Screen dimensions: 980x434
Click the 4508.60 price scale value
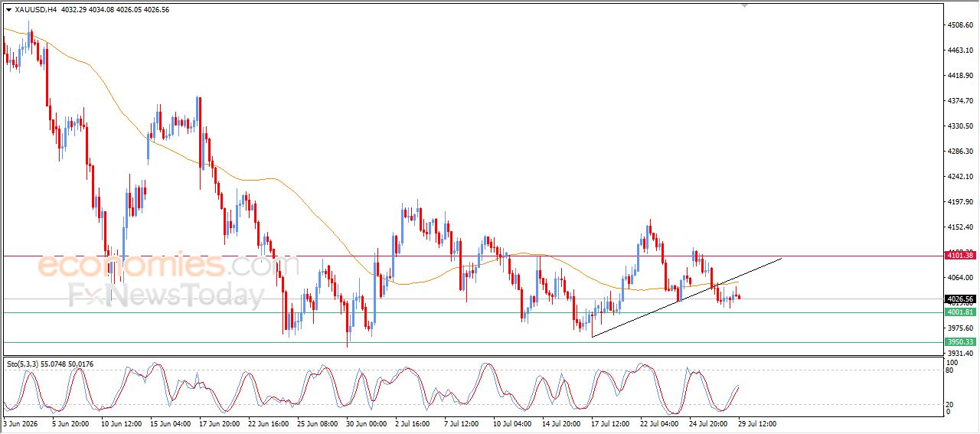coord(960,25)
